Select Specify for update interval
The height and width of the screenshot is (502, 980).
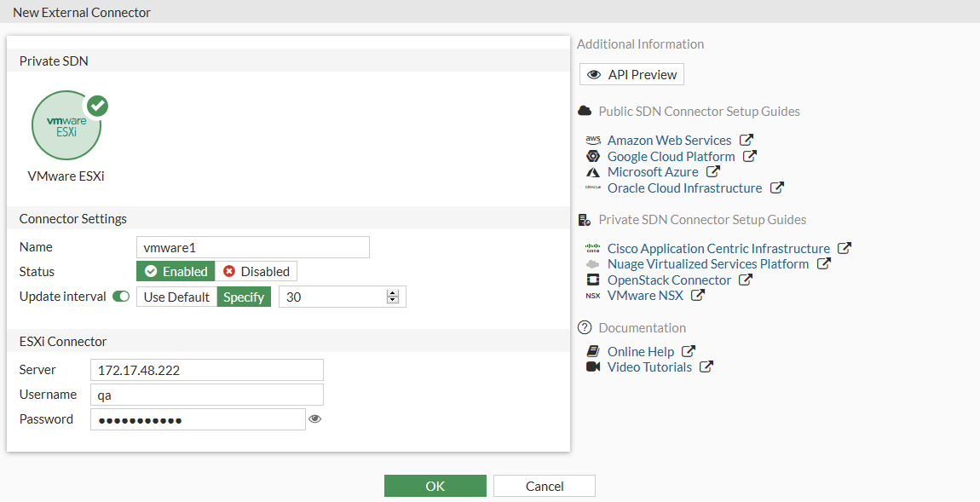[x=244, y=297]
